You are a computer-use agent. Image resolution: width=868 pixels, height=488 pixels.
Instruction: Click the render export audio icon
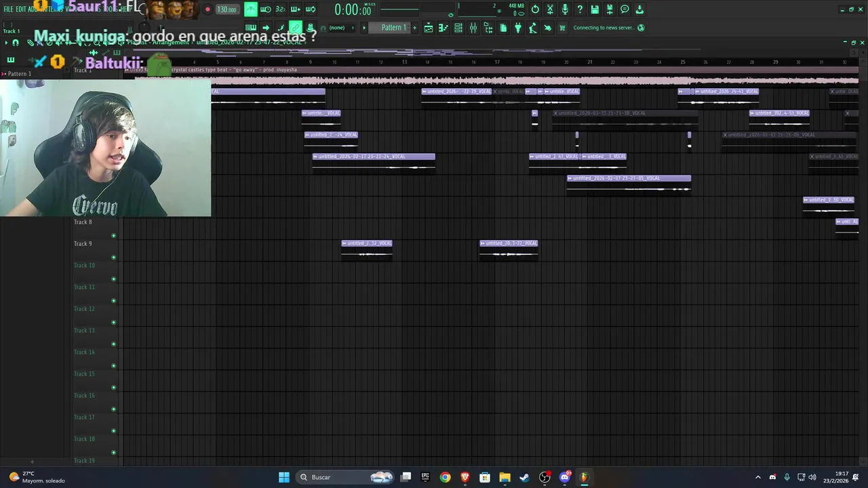click(x=610, y=9)
